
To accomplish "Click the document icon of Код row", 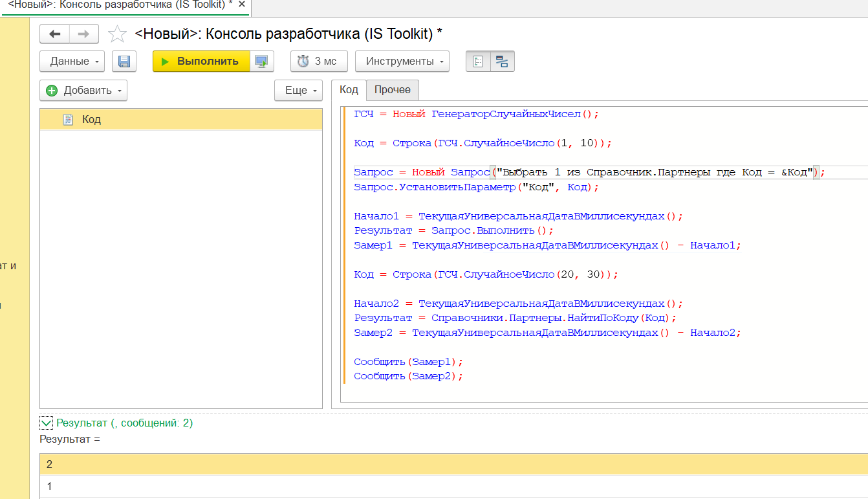I will pos(68,120).
